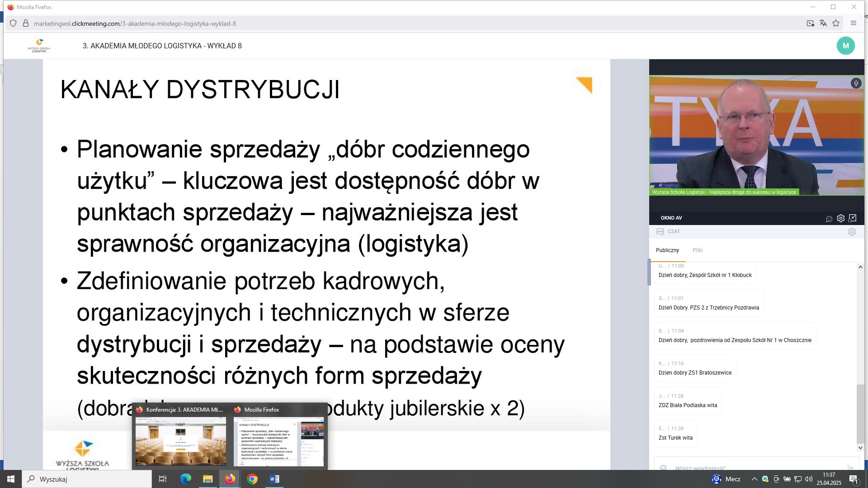This screenshot has height=488, width=868.
Task: Open Google Chrome from the taskbar
Action: pyautogui.click(x=252, y=479)
